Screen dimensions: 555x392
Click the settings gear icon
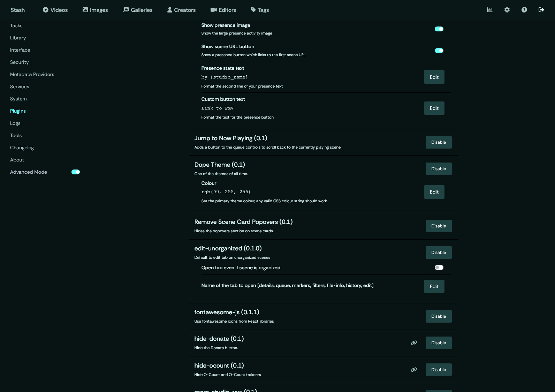[x=507, y=10]
